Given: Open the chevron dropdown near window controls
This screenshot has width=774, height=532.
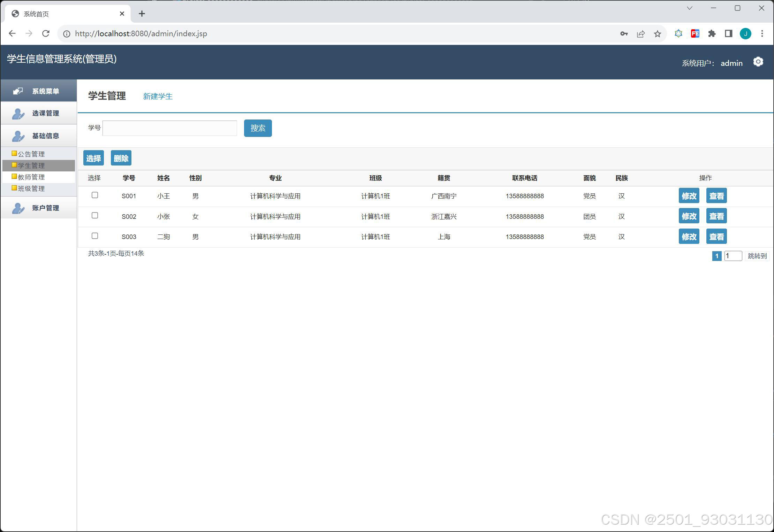Looking at the screenshot, I should [x=689, y=8].
